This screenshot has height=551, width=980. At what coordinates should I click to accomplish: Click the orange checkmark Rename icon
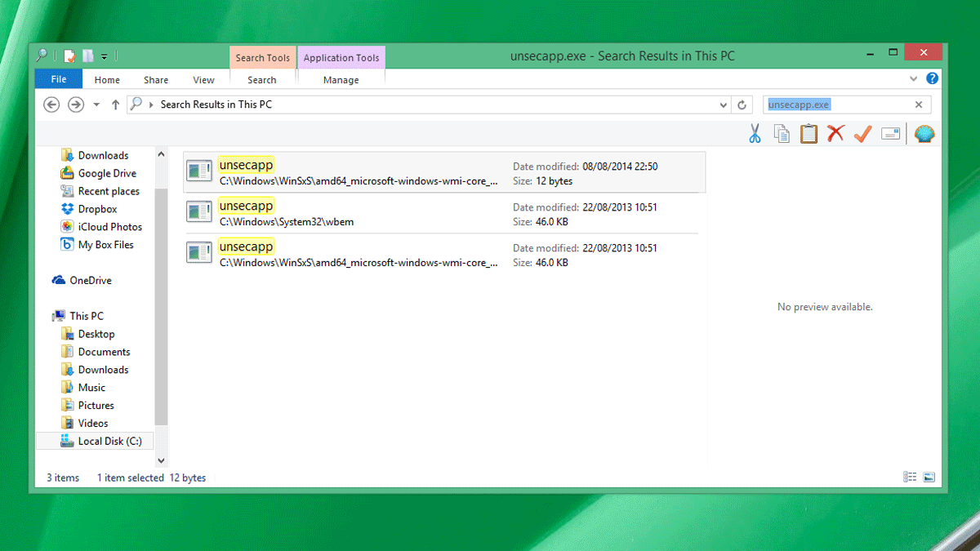[x=862, y=134]
